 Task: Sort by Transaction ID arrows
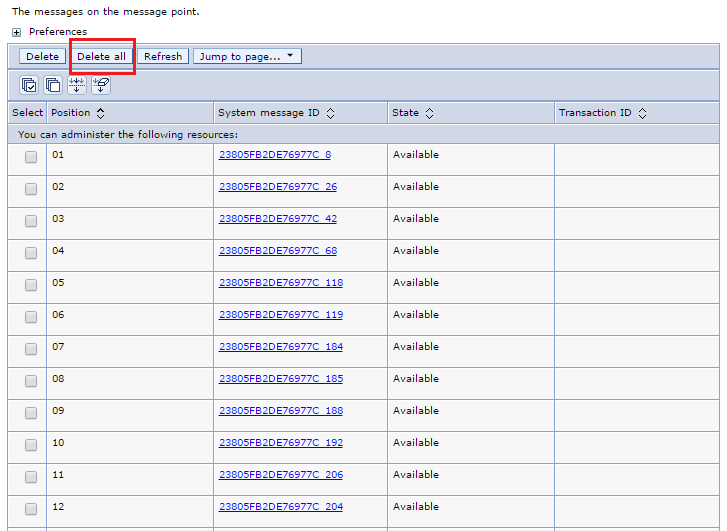pos(642,113)
